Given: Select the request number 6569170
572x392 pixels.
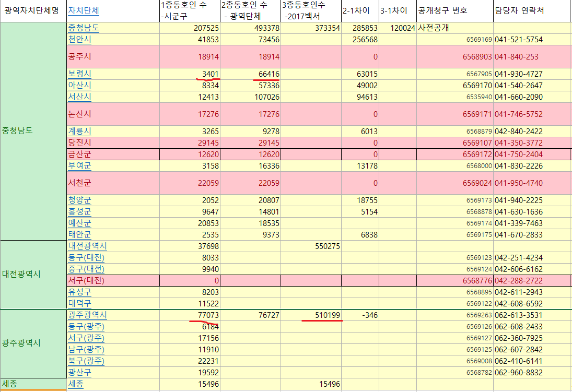Looking at the screenshot, I should tap(455, 85).
